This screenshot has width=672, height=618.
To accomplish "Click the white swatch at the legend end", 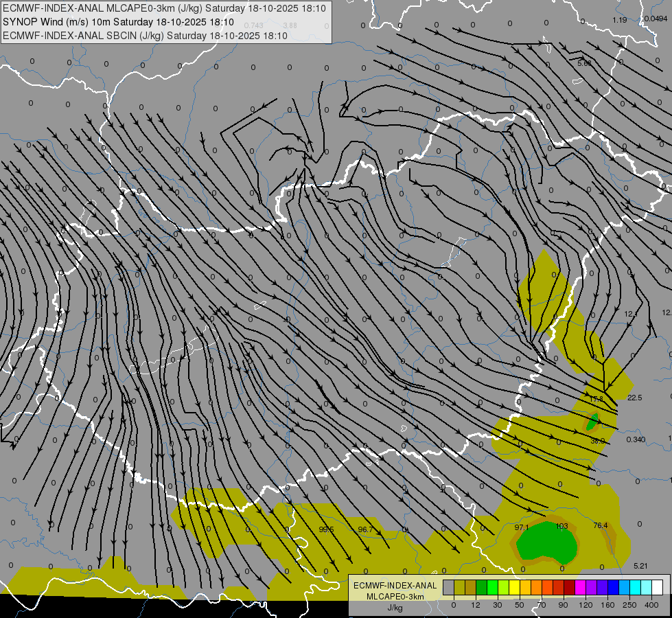I will click(x=658, y=587).
